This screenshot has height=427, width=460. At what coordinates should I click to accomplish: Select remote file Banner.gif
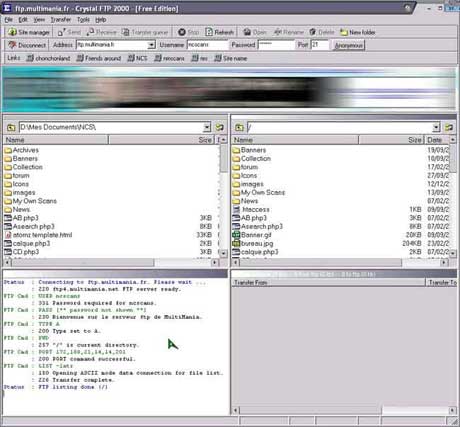tap(252, 235)
